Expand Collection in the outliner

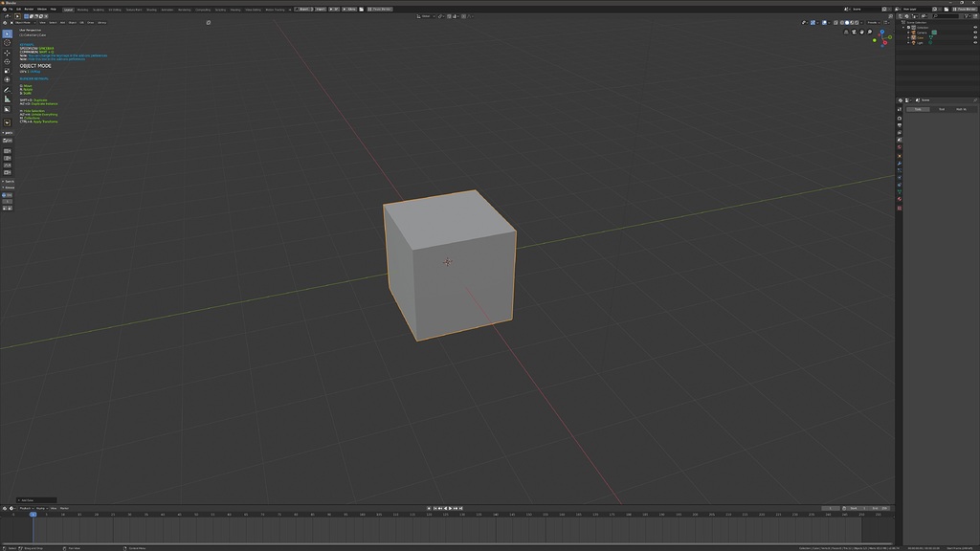click(903, 28)
